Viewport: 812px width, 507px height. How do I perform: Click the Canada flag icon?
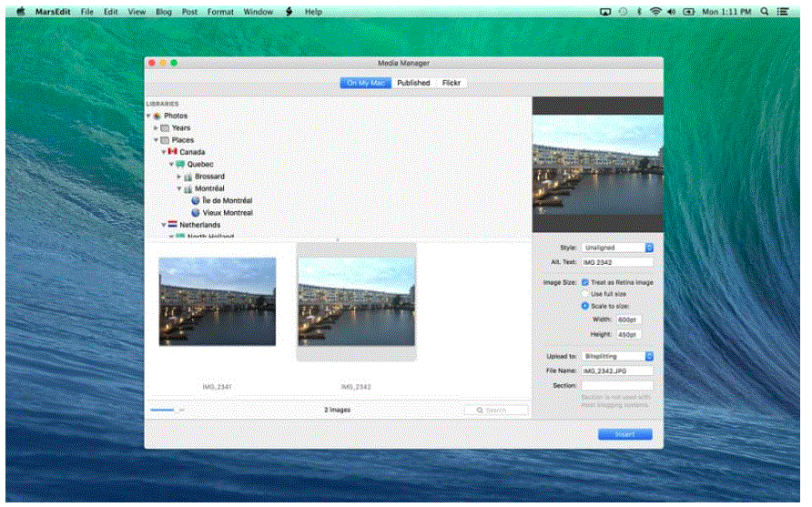tap(172, 152)
